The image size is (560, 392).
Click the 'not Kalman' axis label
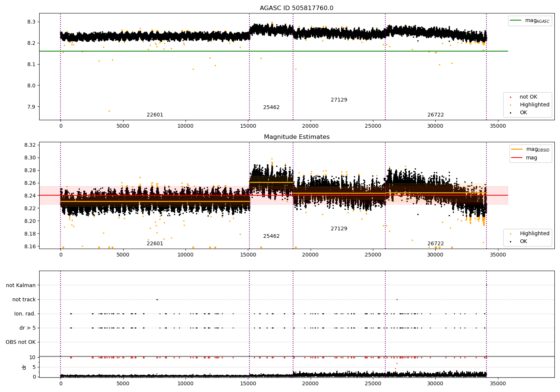pyautogui.click(x=21, y=286)
